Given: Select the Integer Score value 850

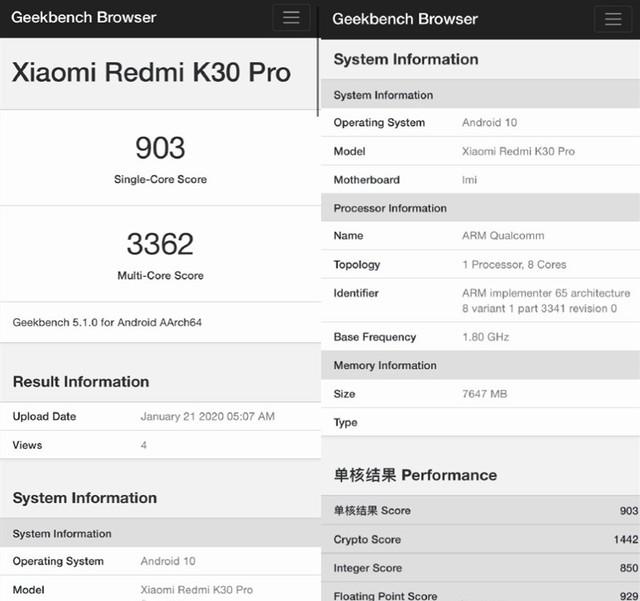Looking at the screenshot, I should (629, 568).
